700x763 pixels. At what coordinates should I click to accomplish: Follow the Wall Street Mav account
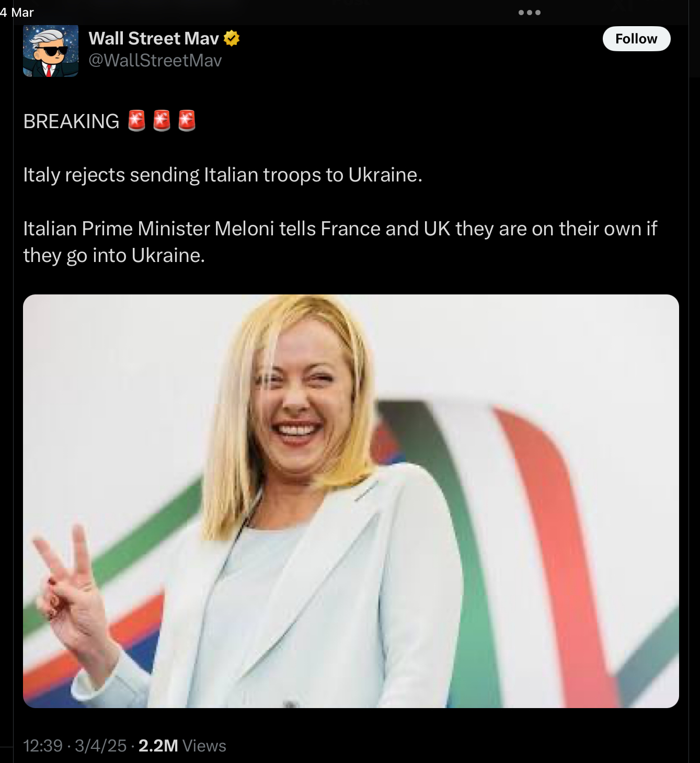pyautogui.click(x=636, y=39)
